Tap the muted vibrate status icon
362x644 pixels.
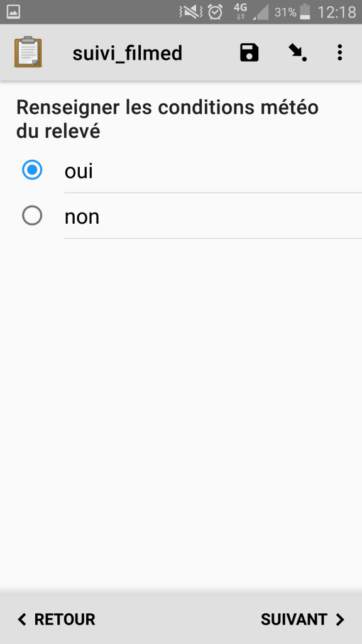[191, 12]
